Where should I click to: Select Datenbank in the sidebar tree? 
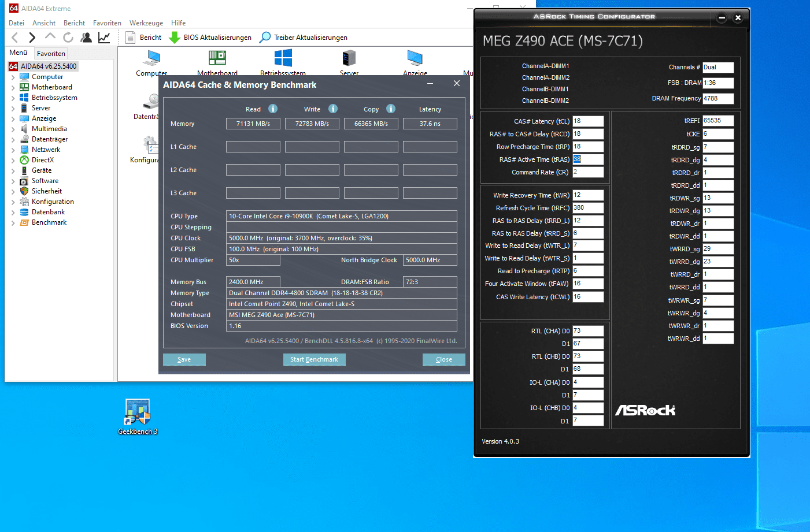click(x=48, y=212)
